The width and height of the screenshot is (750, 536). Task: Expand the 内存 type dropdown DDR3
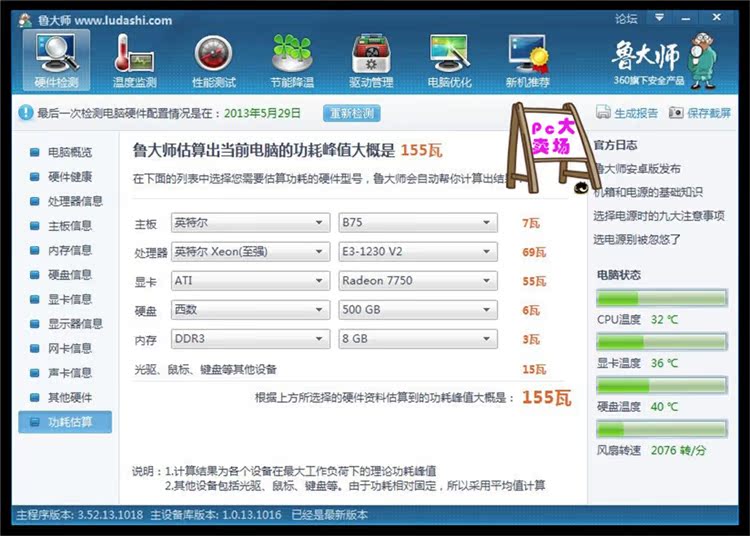(250, 339)
